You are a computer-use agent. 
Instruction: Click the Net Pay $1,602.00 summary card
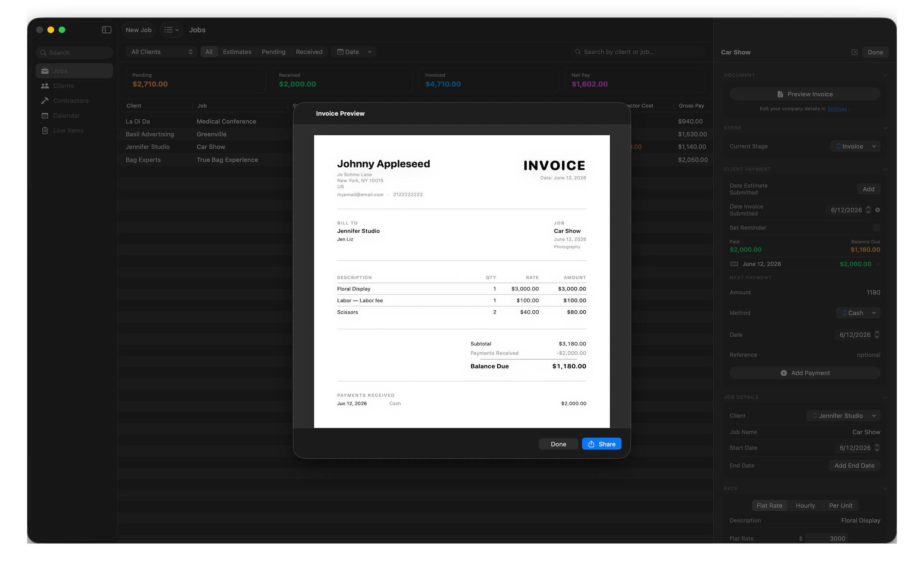(x=635, y=80)
